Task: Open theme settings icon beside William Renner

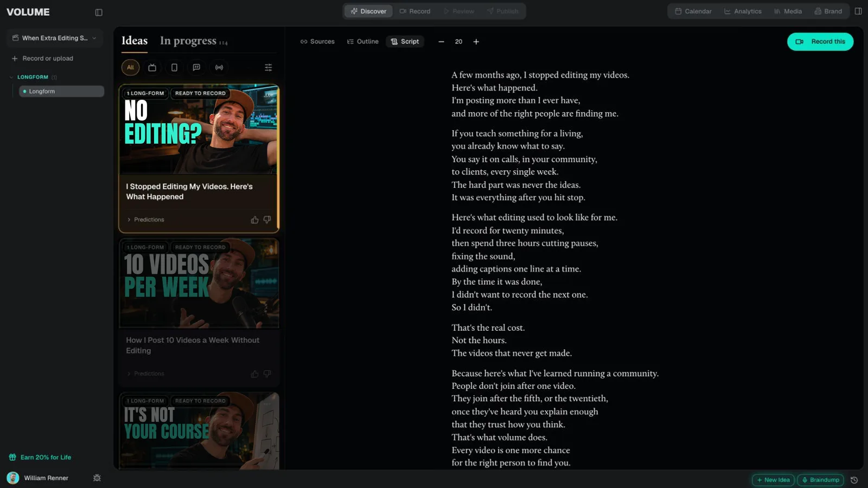Action: click(x=97, y=478)
